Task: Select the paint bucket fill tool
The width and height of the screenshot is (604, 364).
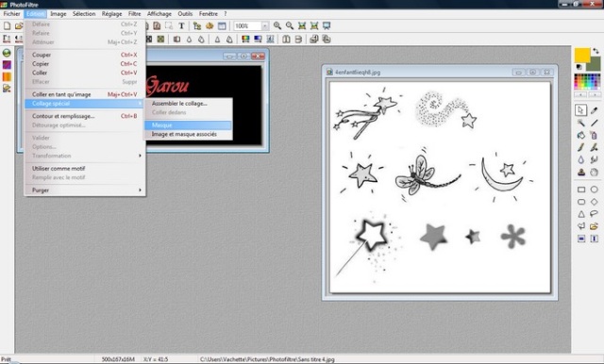Action: point(581,135)
